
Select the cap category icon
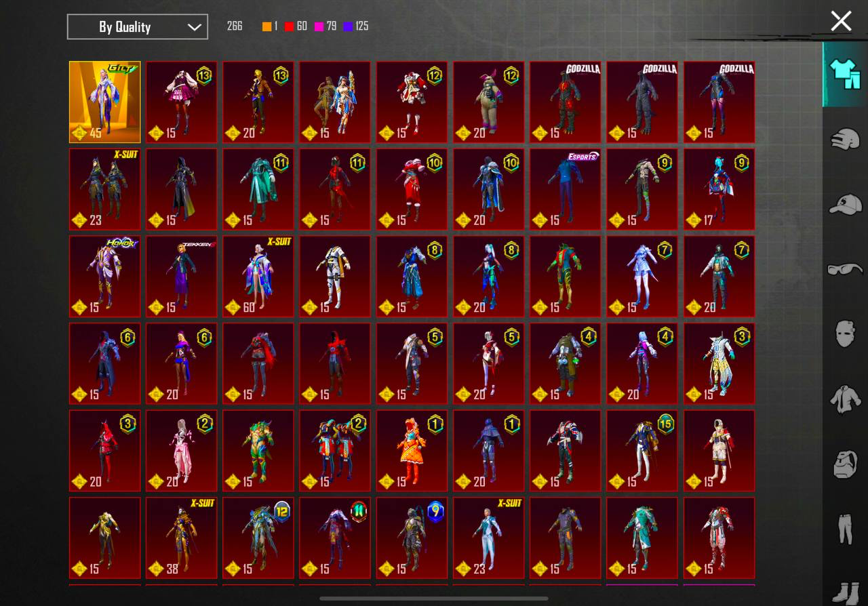tap(844, 204)
